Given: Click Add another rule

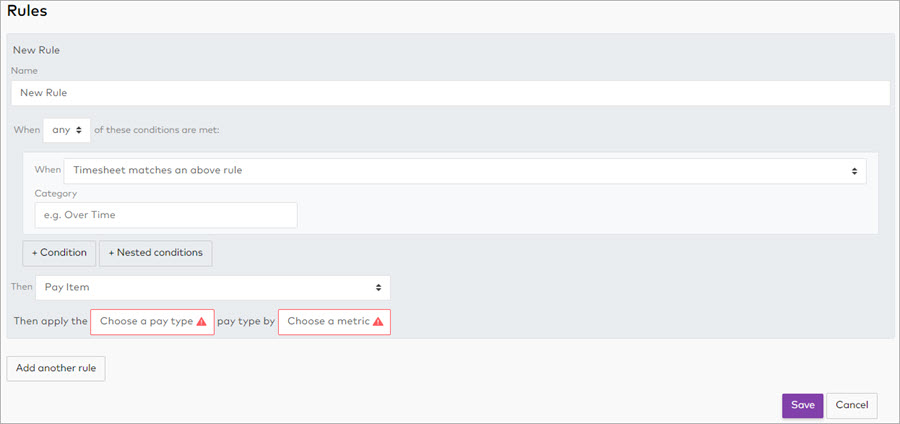Looking at the screenshot, I should [56, 368].
